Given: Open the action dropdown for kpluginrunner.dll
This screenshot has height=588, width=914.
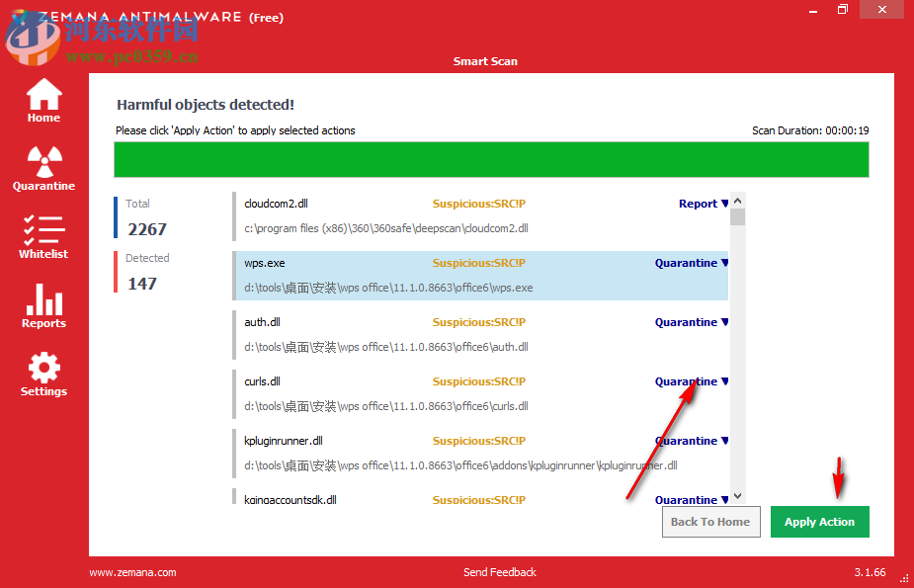Looking at the screenshot, I should [691, 441].
